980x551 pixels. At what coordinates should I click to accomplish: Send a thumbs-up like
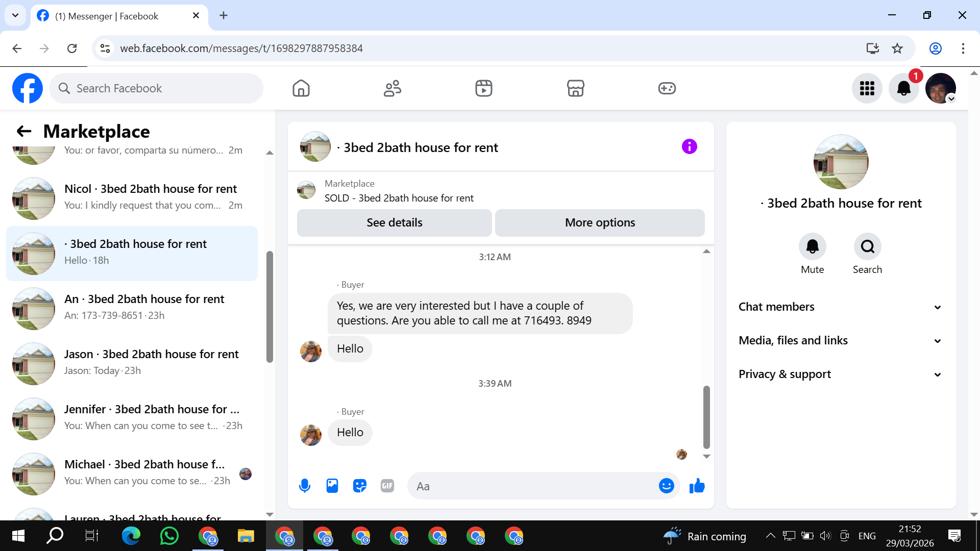(697, 486)
